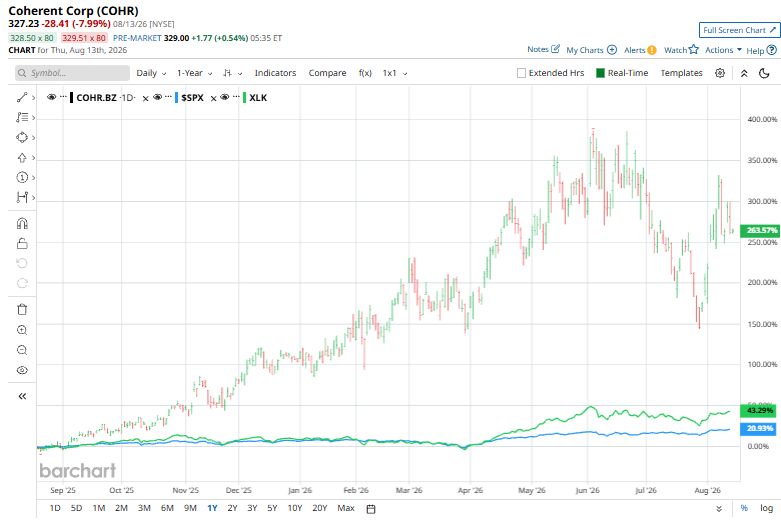Open Alerts bell icon
Viewport: 781px width, 522px height.
pyautogui.click(x=652, y=50)
